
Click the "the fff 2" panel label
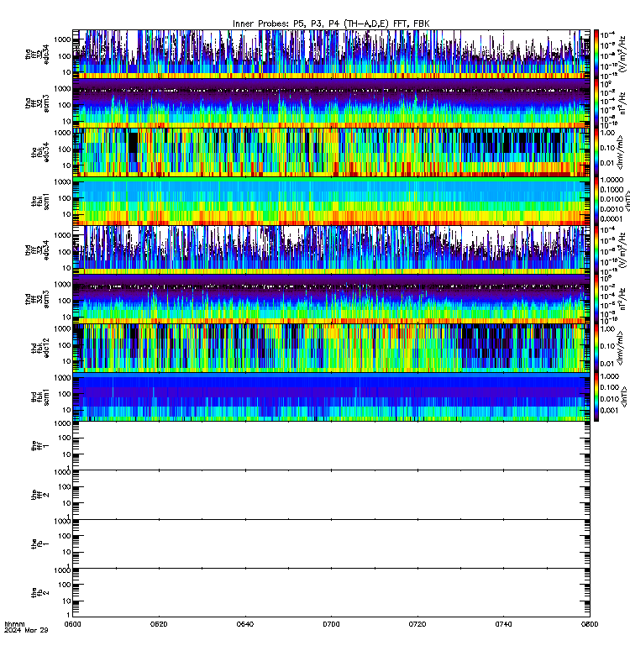40,495
